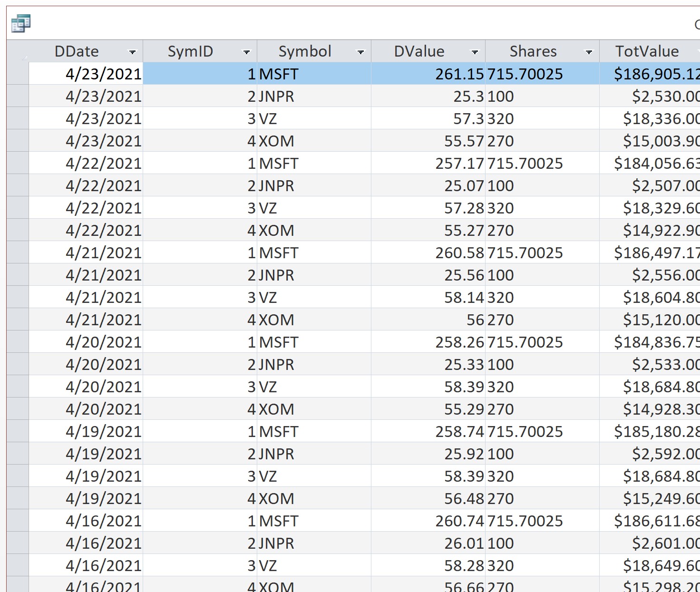The height and width of the screenshot is (592, 700).
Task: Click the Access query icon in title bar
Action: tap(21, 23)
